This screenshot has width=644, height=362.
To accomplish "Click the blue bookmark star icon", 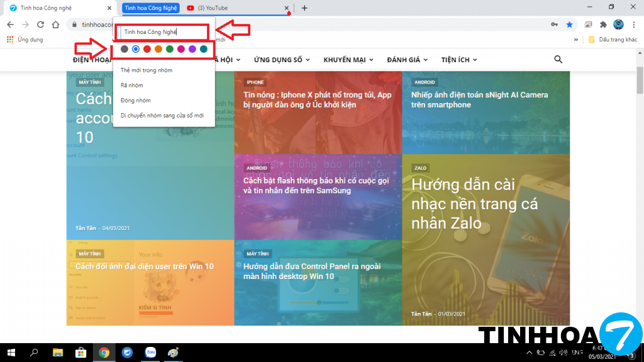I will [x=569, y=25].
